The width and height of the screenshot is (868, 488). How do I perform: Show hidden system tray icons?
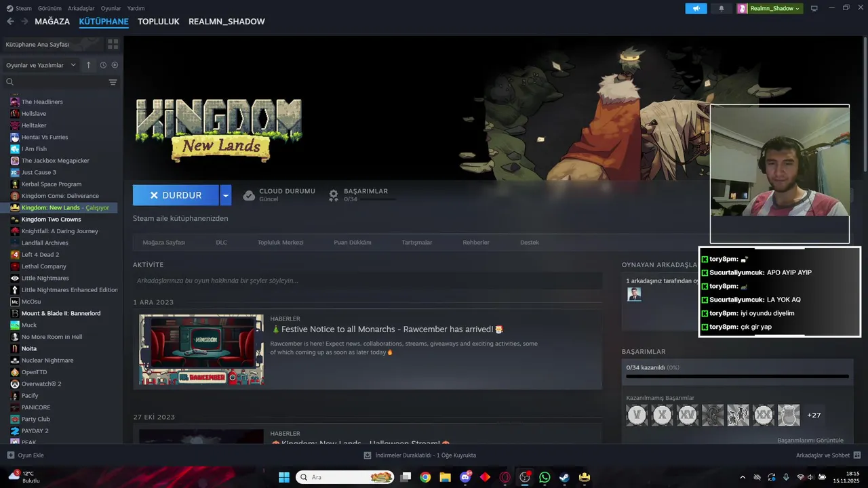point(743,477)
